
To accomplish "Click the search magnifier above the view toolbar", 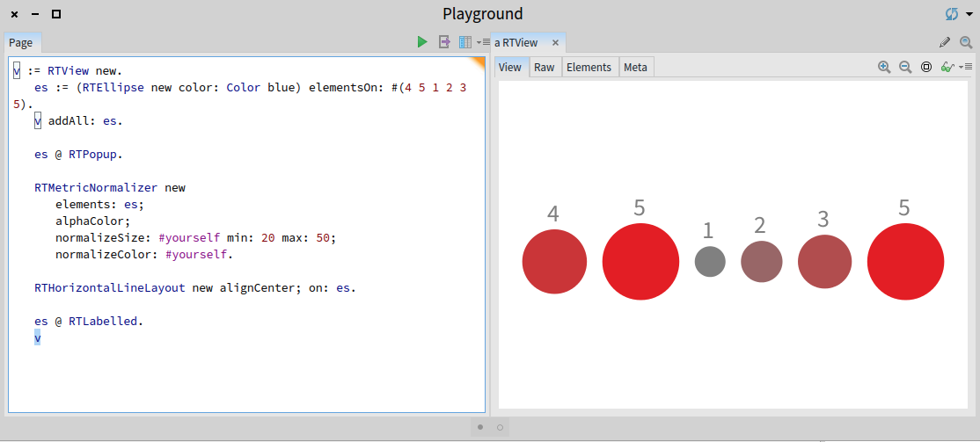I will [x=966, y=42].
